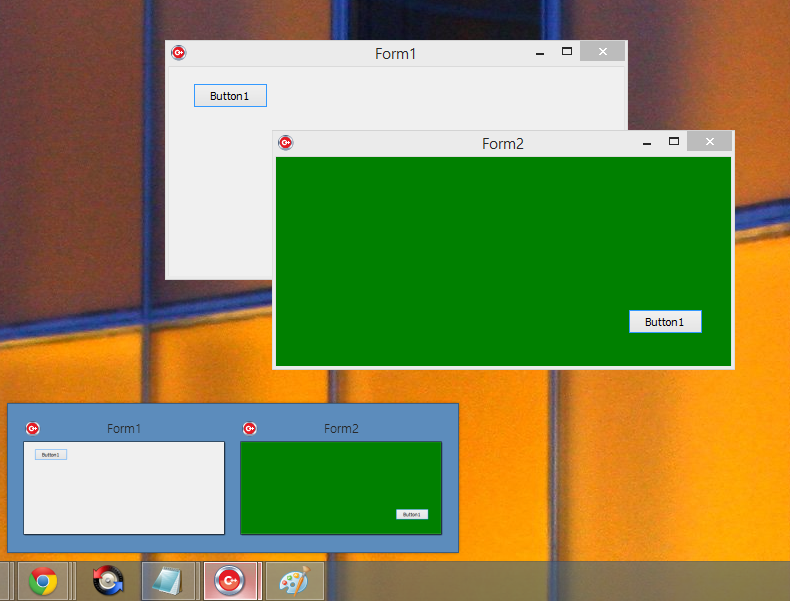The image size is (790, 602).
Task: Switch to the Form2 green preview thumbnail
Action: 341,488
